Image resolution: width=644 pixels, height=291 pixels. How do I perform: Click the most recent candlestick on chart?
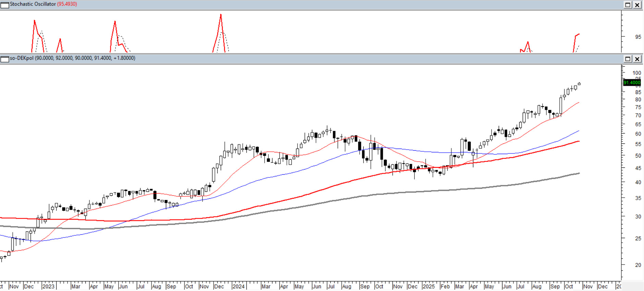[579, 84]
